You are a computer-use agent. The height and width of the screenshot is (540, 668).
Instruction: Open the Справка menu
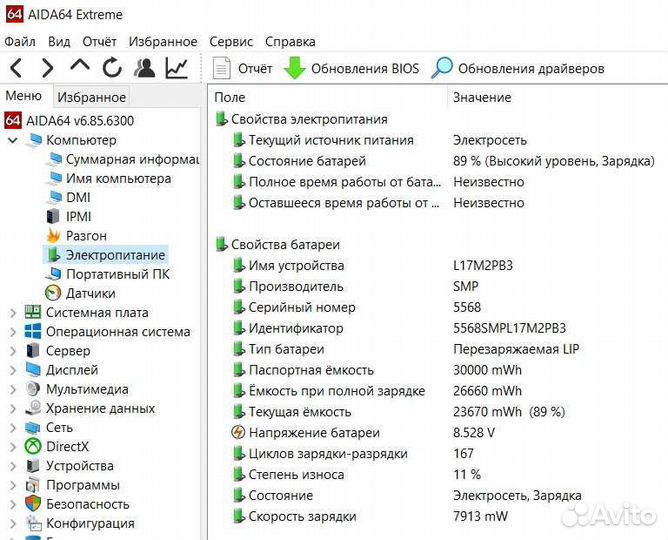290,42
